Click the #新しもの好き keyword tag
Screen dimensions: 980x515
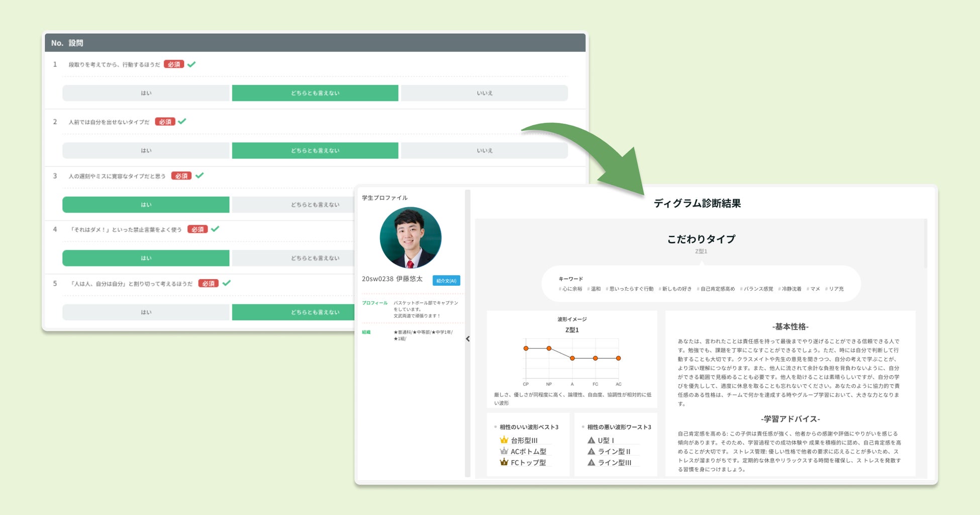tap(675, 289)
